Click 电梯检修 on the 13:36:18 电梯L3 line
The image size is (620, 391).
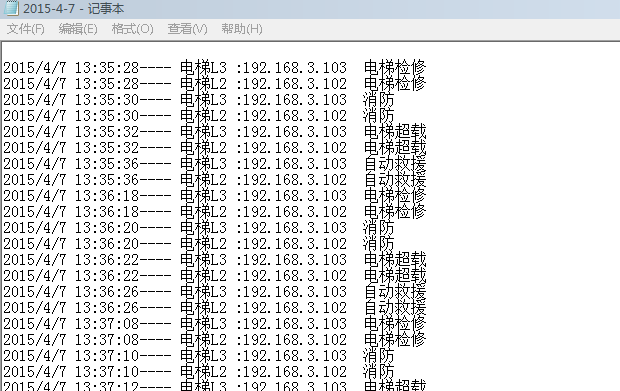point(395,195)
